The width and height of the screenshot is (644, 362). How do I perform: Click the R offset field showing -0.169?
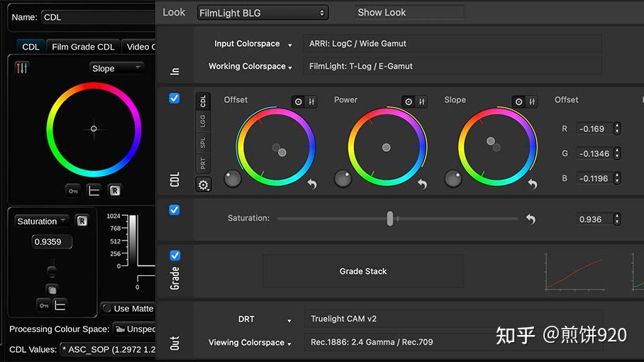pyautogui.click(x=594, y=128)
